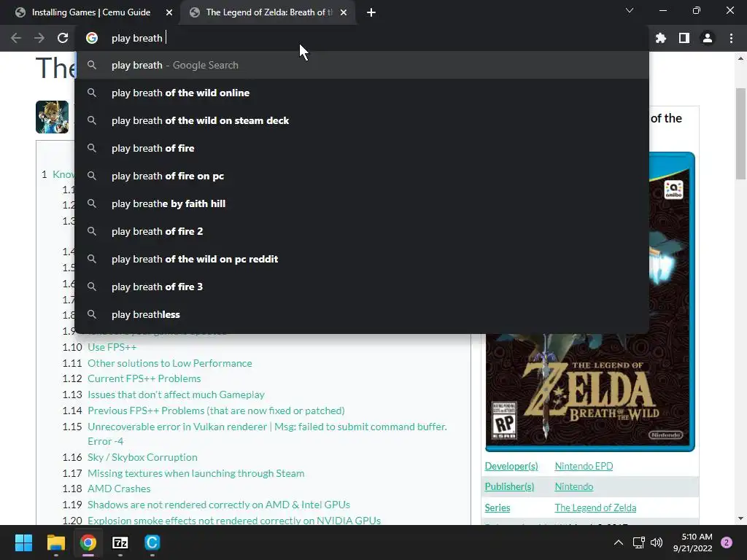Viewport: 747px width, 560px height.
Task: Open the 'Use FPS++' contents link
Action: click(x=112, y=347)
